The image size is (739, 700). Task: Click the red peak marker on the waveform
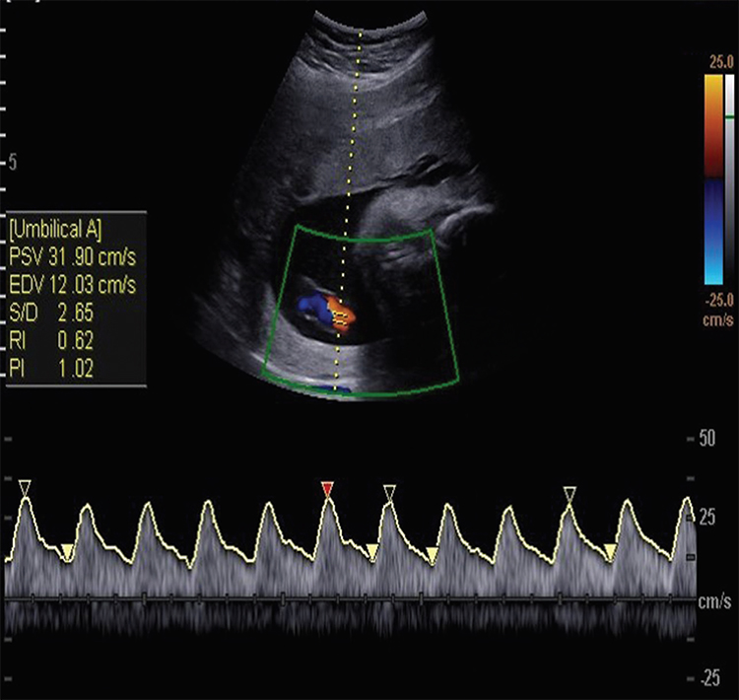point(328,488)
